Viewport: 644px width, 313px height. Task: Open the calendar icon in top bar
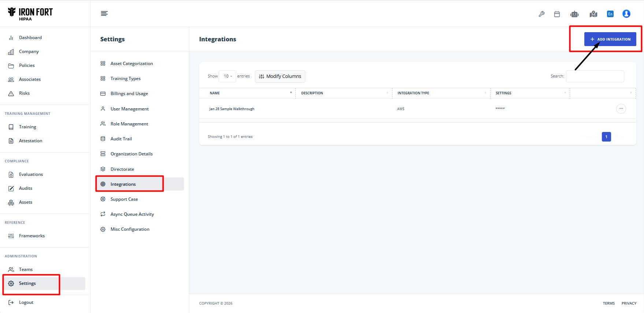pyautogui.click(x=557, y=14)
